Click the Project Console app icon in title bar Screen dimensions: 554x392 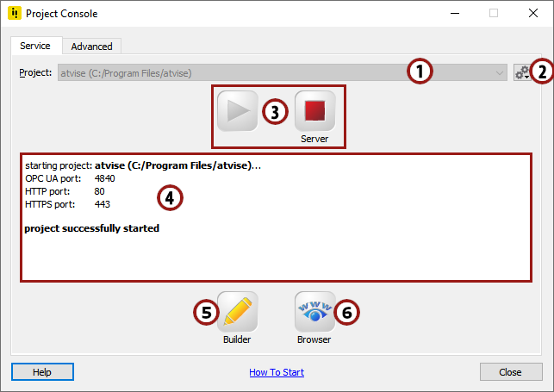(x=15, y=14)
